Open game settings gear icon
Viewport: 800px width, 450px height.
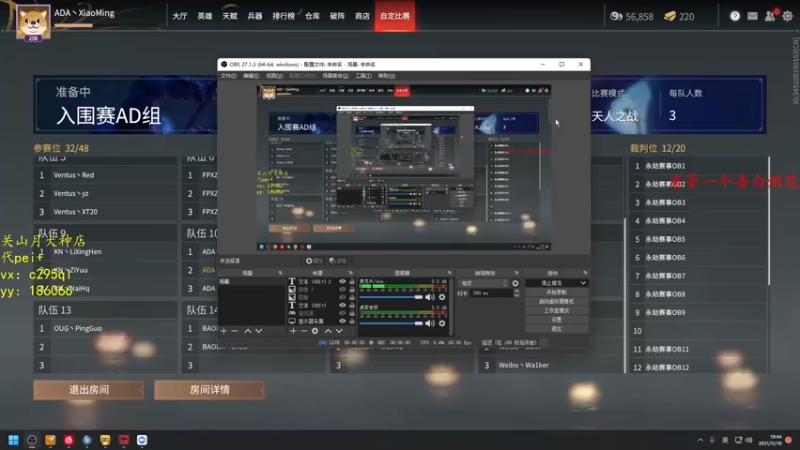(788, 16)
